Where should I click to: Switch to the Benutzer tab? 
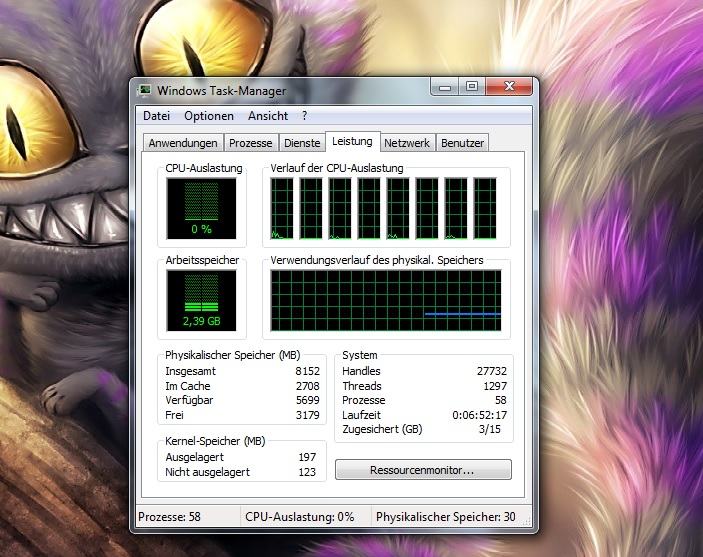click(462, 143)
